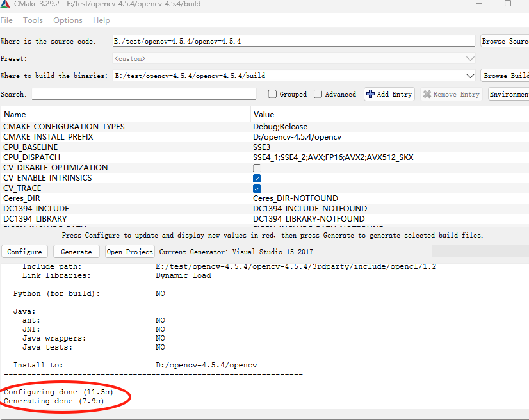The image size is (529, 420).
Task: Open the File menu
Action: pos(6,20)
